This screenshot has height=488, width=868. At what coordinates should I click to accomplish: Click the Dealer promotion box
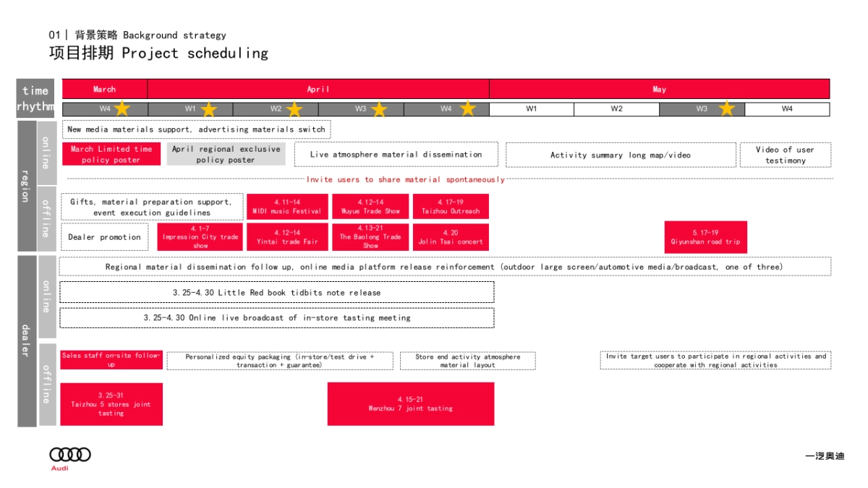(105, 237)
